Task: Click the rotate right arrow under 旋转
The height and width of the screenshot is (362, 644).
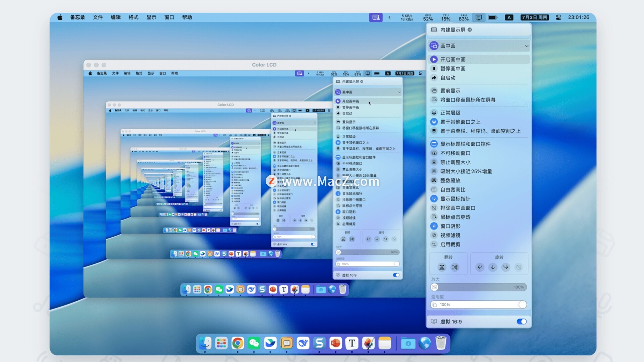Action: [x=505, y=267]
